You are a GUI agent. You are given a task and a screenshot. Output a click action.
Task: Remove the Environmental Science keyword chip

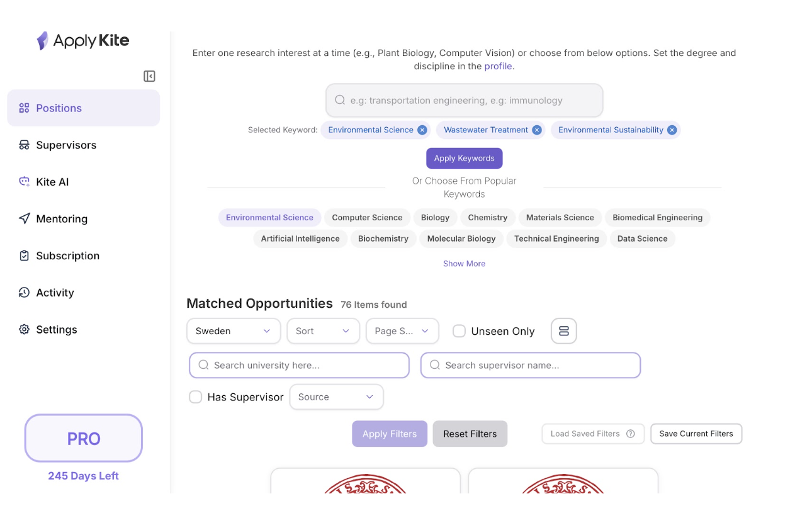pyautogui.click(x=422, y=130)
